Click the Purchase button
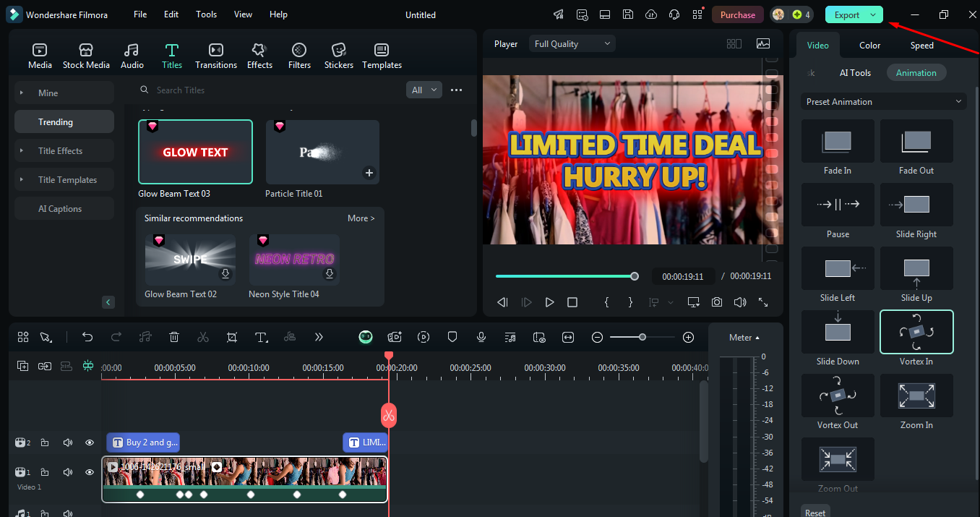The width and height of the screenshot is (980, 517). pyautogui.click(x=738, y=14)
